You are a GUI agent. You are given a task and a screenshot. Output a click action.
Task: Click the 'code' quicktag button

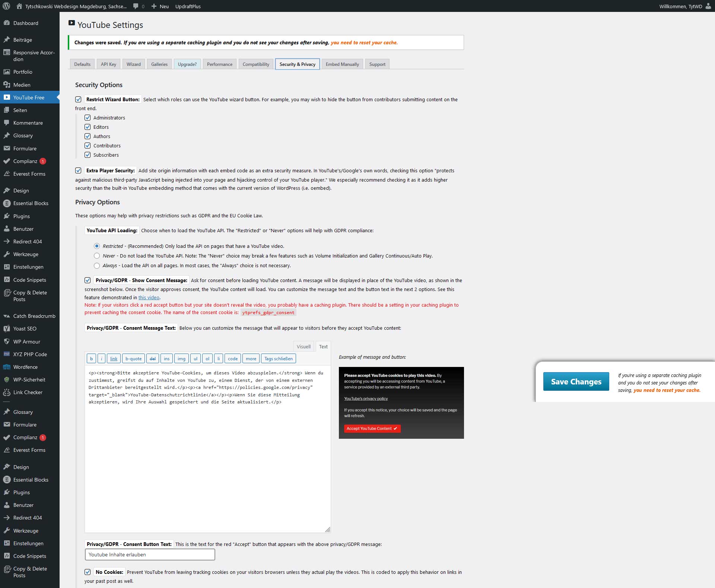pyautogui.click(x=233, y=358)
